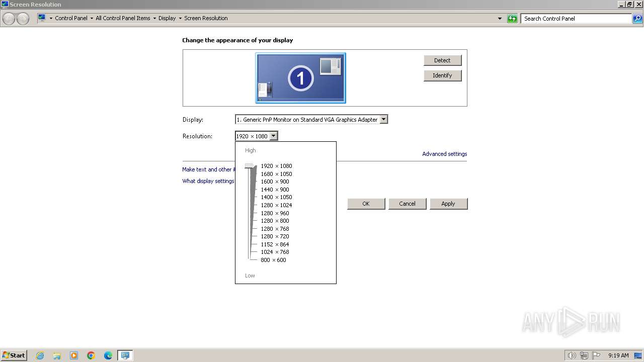Select Screen Resolution taskbar button

click(x=125, y=355)
